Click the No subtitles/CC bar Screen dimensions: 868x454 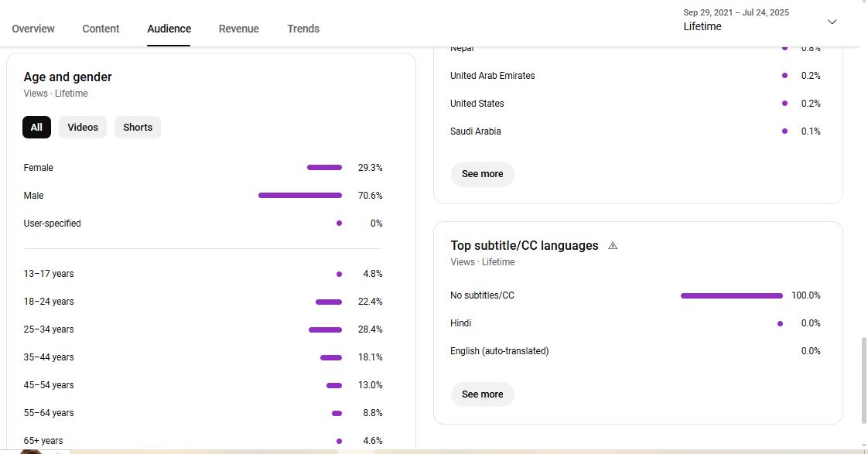(x=731, y=295)
